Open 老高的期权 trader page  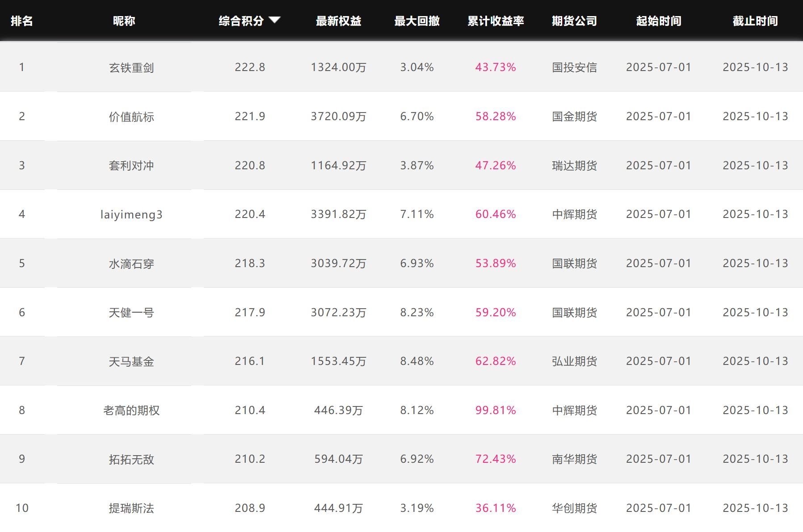point(131,410)
